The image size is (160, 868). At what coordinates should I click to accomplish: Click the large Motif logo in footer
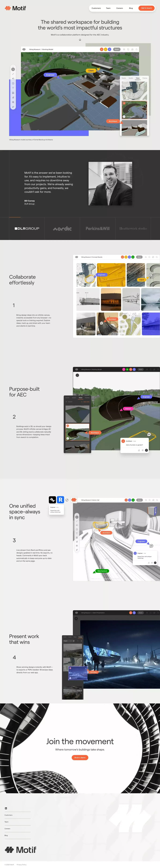20,850
